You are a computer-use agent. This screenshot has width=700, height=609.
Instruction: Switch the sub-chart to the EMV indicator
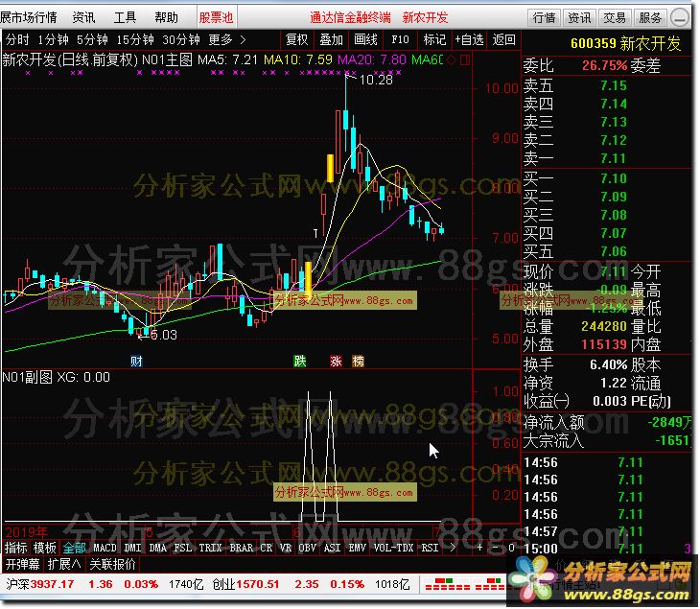(x=357, y=547)
